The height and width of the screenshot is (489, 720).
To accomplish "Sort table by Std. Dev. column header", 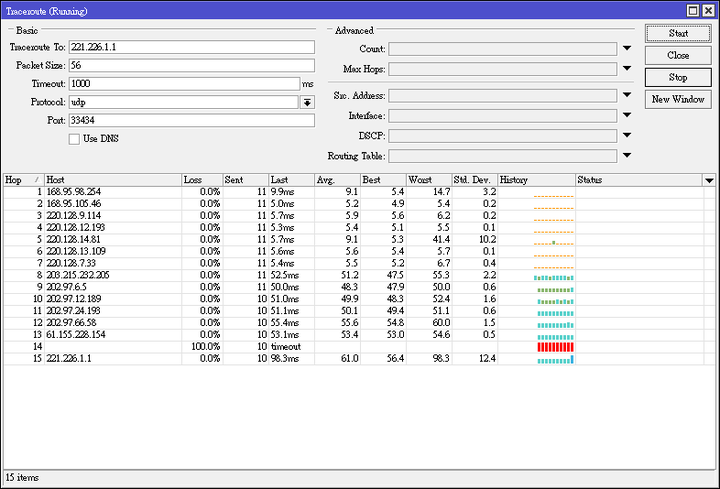I will click(x=475, y=180).
